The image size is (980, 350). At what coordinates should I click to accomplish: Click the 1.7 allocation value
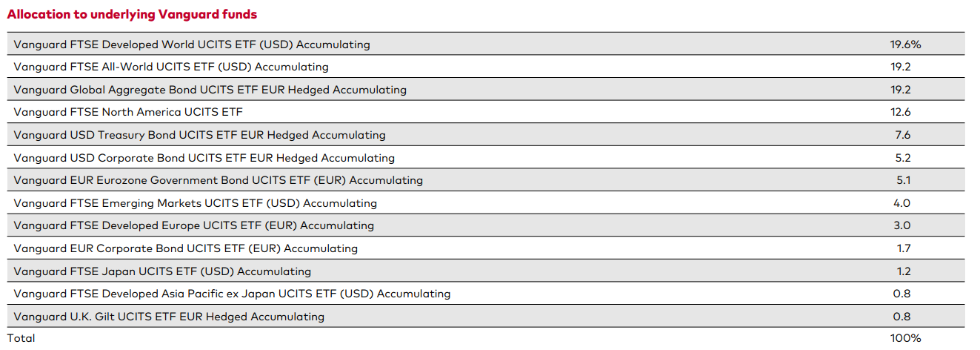(x=902, y=248)
